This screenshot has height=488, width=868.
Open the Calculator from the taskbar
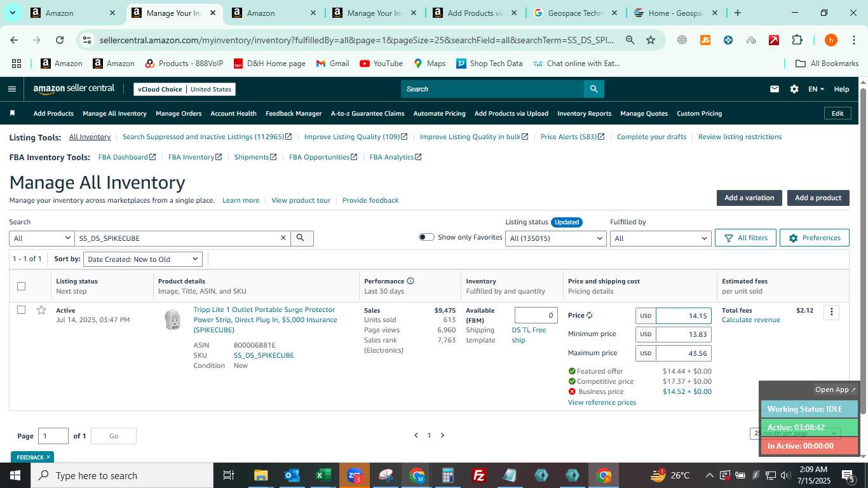(x=448, y=475)
